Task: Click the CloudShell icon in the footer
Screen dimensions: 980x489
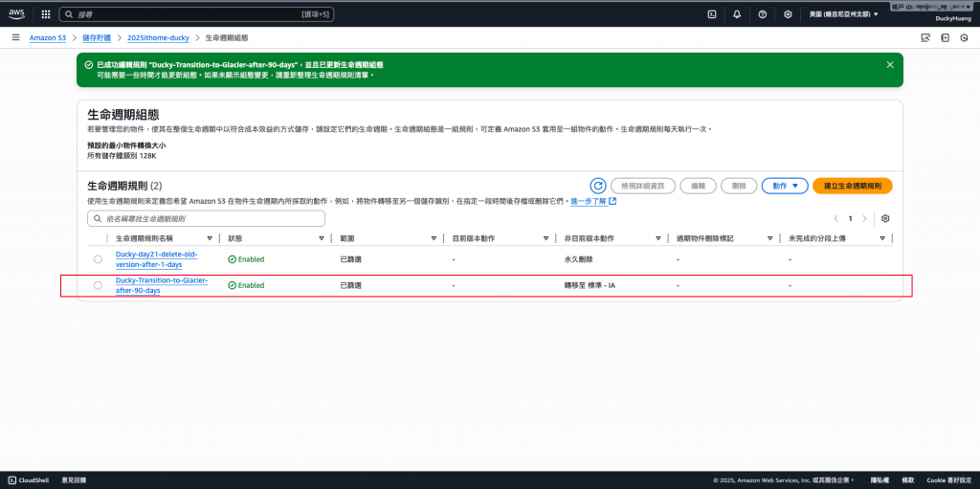Action: coord(12,480)
